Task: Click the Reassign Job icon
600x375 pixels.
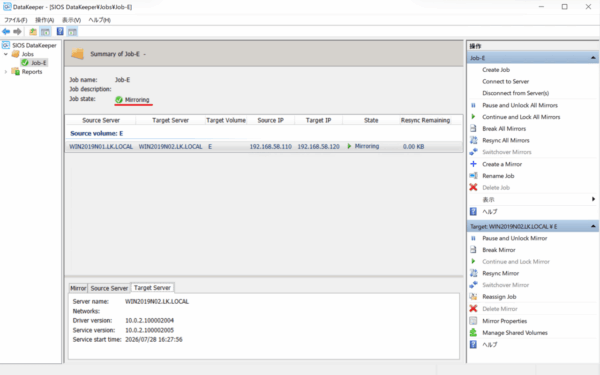Action: [x=474, y=297]
